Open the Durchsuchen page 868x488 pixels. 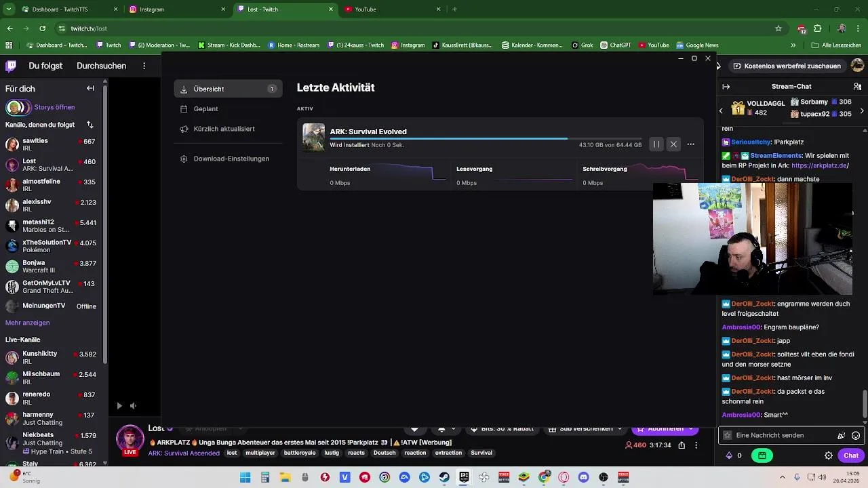pos(101,66)
